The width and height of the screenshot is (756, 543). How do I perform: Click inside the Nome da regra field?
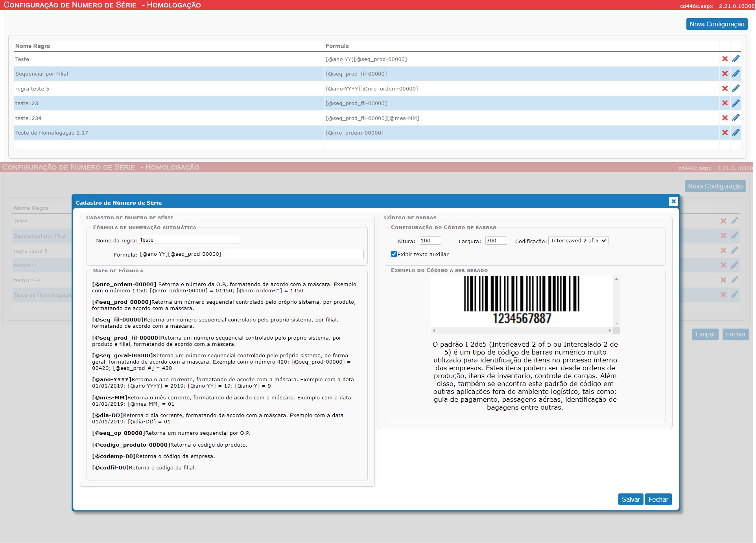[x=189, y=240]
